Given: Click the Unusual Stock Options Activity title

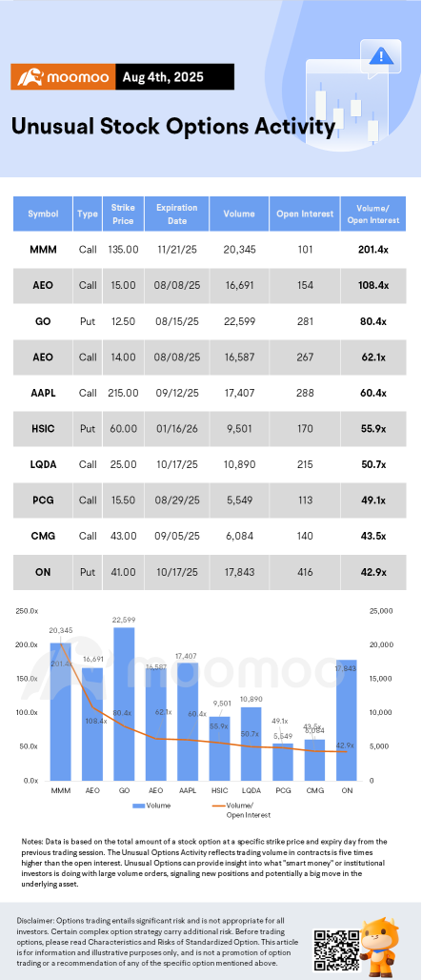Looking at the screenshot, I should point(173,128).
